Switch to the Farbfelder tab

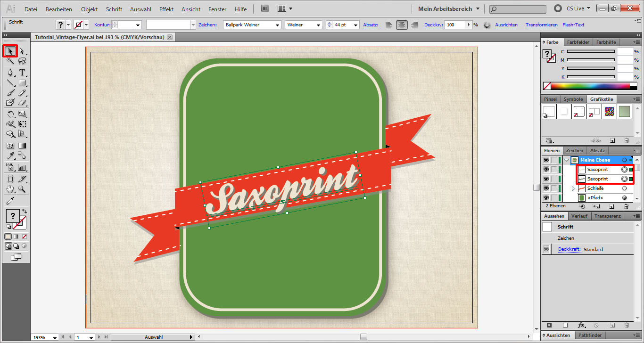point(578,42)
